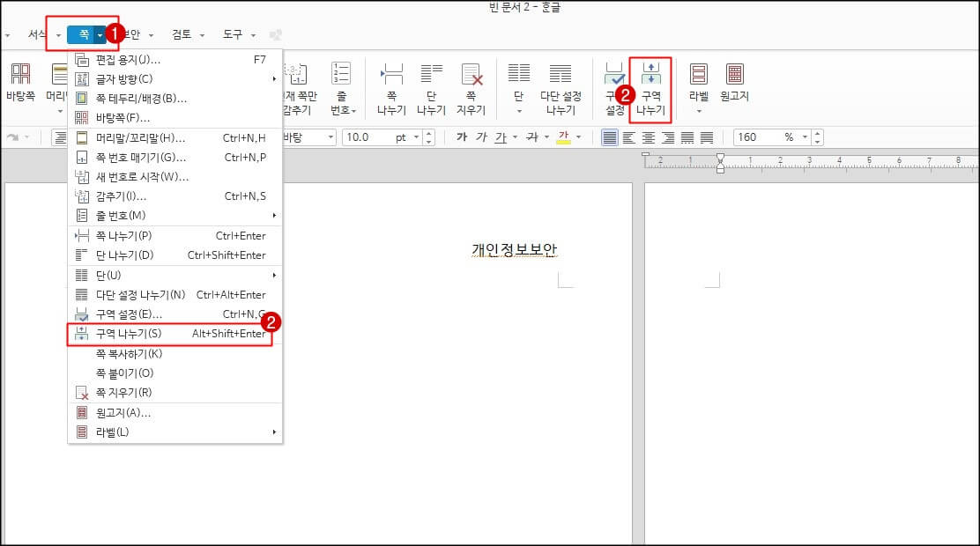Choose 감추기(I) menu entry
The width and height of the screenshot is (980, 546).
click(175, 196)
